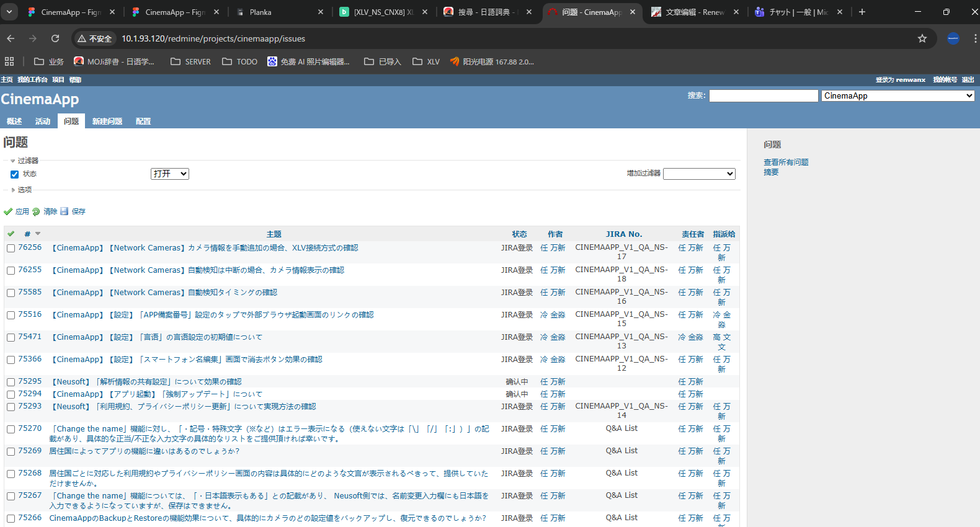Image resolution: width=980 pixels, height=527 pixels.
Task: Uncheck the 状态 filter checkbox
Action: coord(14,174)
